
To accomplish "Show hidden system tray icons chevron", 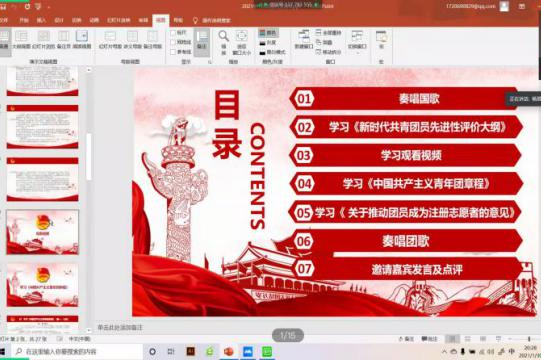I will pyautogui.click(x=444, y=352).
